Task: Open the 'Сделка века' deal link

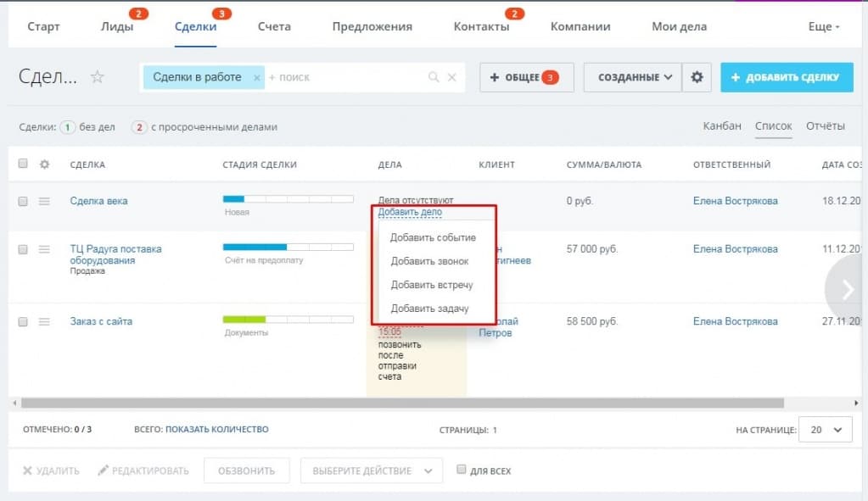Action: tap(98, 201)
